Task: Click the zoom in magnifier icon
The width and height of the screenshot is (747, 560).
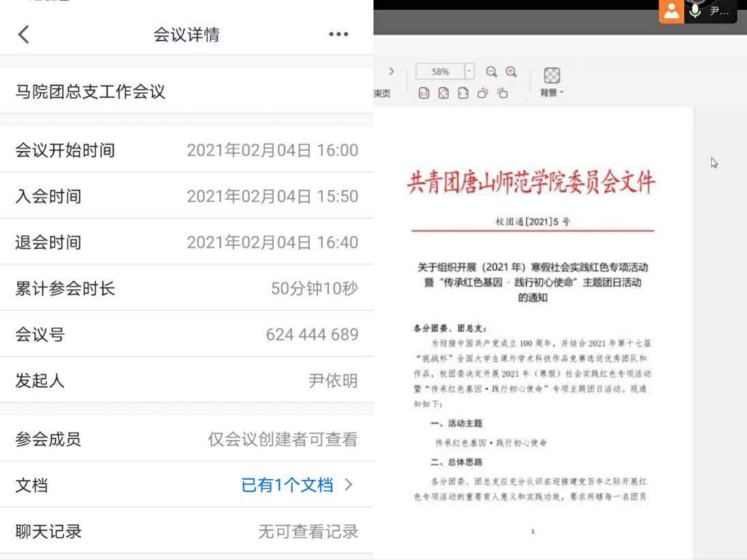Action: coord(511,72)
